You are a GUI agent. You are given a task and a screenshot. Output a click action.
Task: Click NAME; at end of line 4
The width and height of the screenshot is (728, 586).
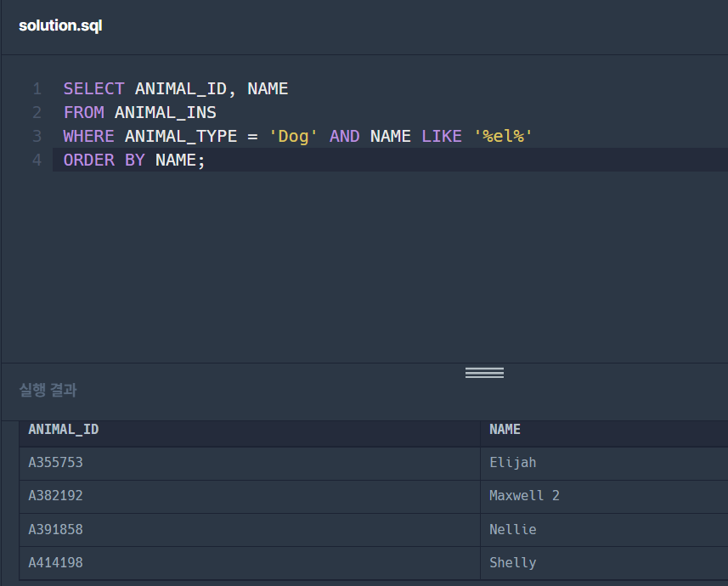click(x=180, y=160)
